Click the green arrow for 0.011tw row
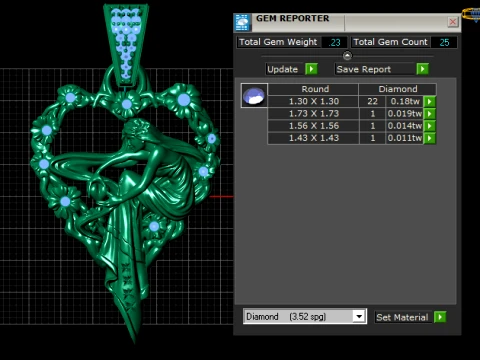The width and height of the screenshot is (480, 360). point(429,138)
